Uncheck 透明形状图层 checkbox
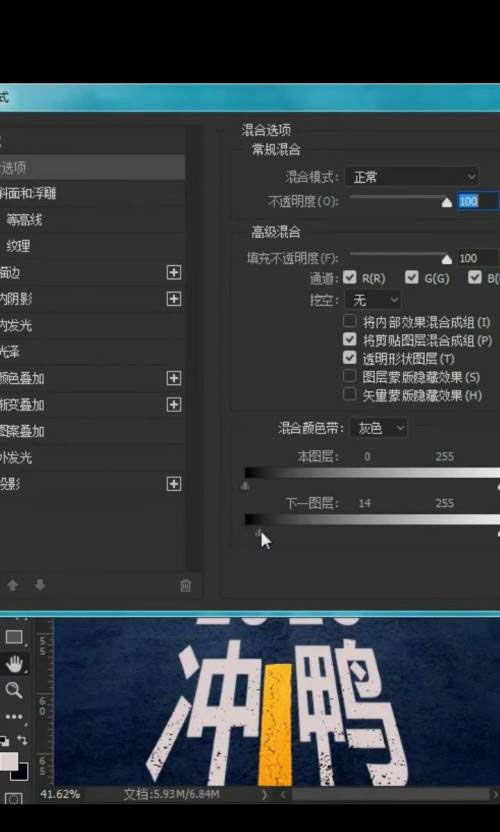This screenshot has width=500, height=832. 349,358
